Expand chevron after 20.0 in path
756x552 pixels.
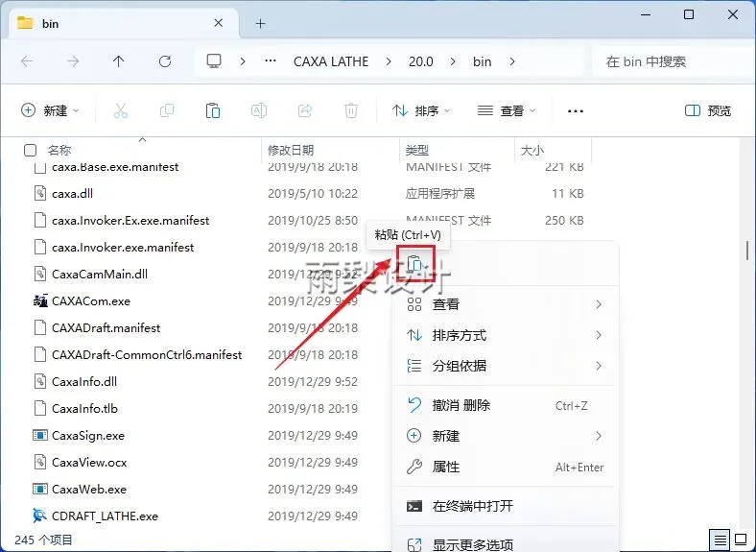point(452,61)
